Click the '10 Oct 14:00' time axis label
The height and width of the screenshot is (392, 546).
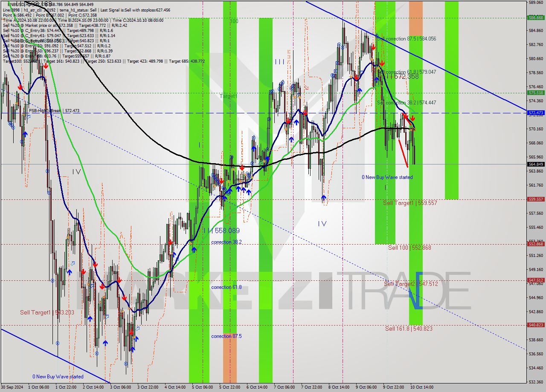tap(422, 387)
